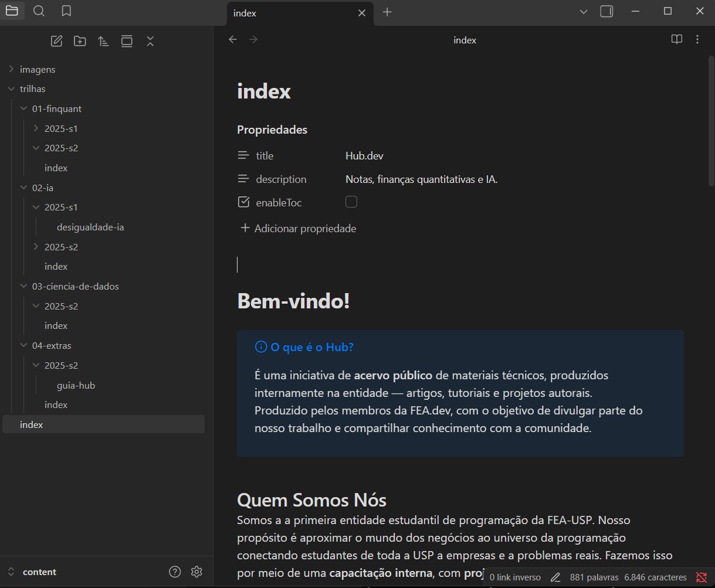715x588 pixels.
Task: Open the tab list dropdown
Action: pyautogui.click(x=582, y=11)
